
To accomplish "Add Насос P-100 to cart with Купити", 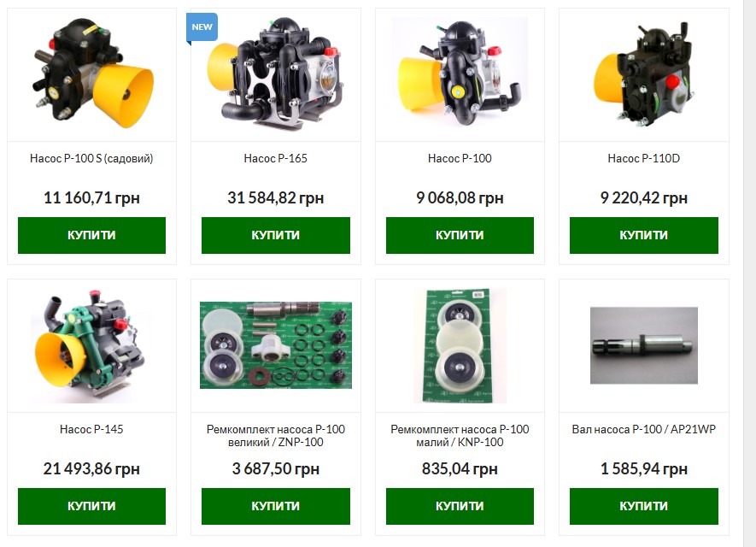I will (460, 235).
